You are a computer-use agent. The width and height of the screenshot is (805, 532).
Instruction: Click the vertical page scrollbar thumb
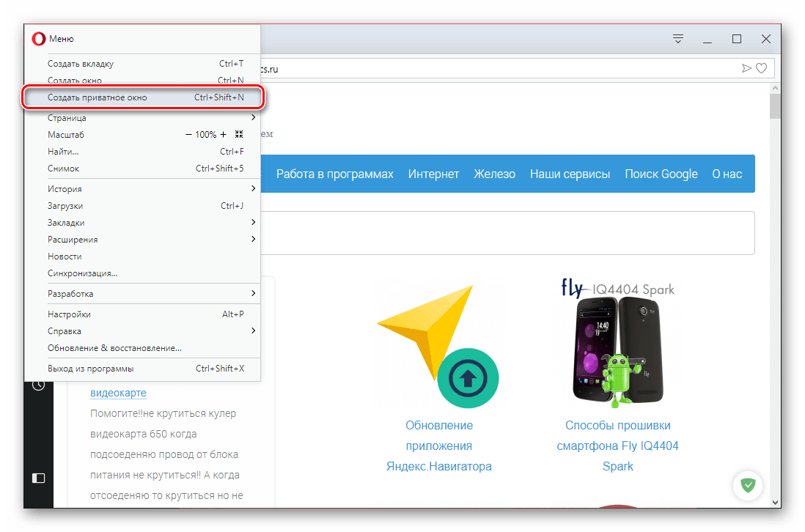tap(774, 106)
